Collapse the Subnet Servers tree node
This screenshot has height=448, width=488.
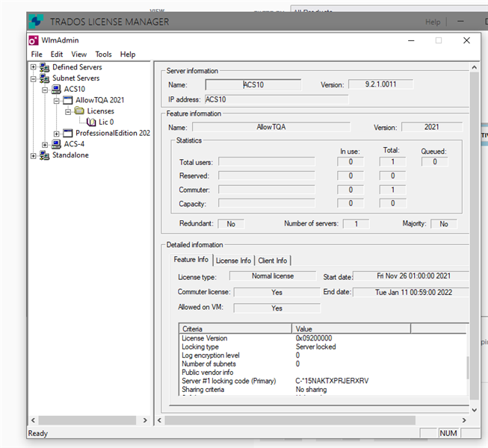34,78
